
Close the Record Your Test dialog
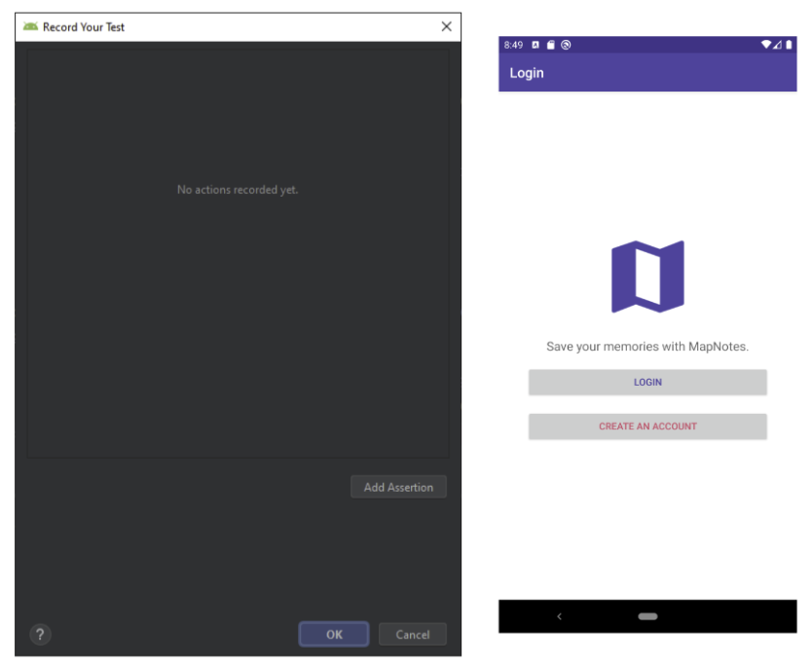(x=446, y=26)
